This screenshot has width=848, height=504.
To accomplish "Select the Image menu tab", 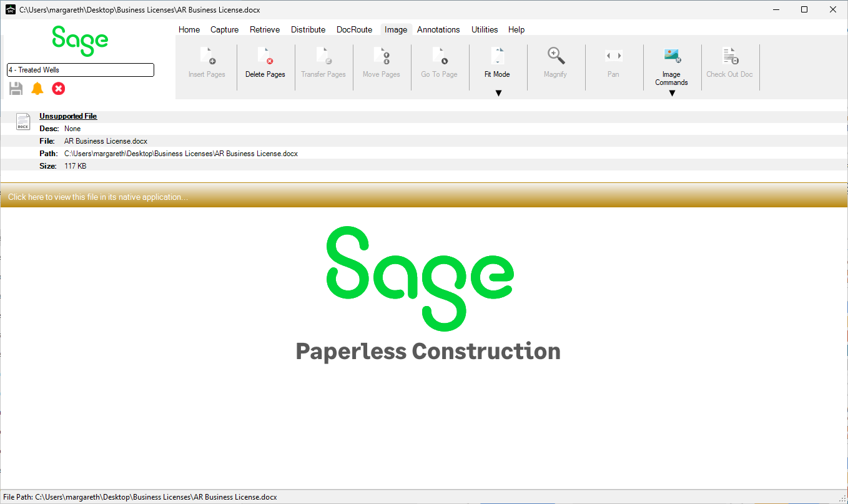I will [396, 29].
